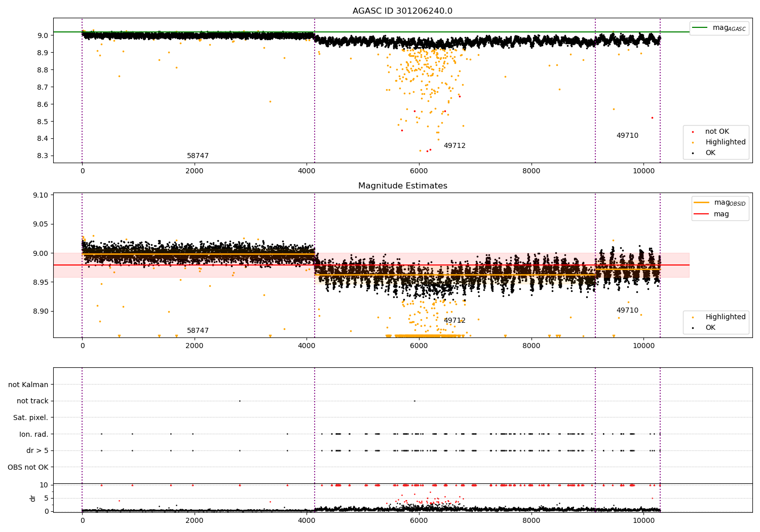Screen dimensions: 760x532
Task: Click y-tick '9.0' on the top plot
Action: [43, 35]
